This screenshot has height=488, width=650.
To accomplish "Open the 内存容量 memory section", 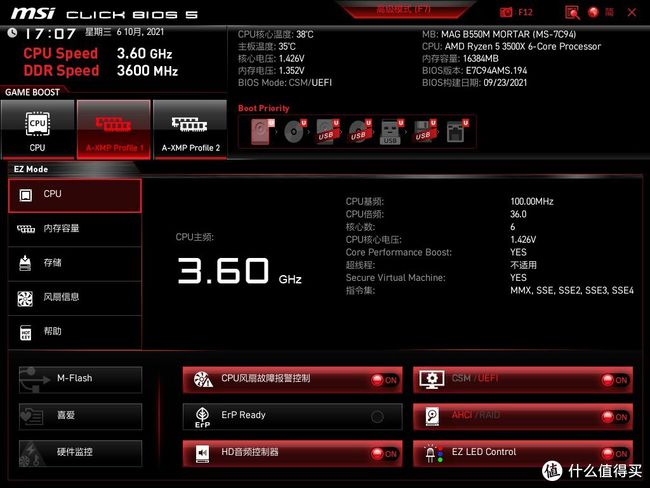I will click(x=75, y=229).
